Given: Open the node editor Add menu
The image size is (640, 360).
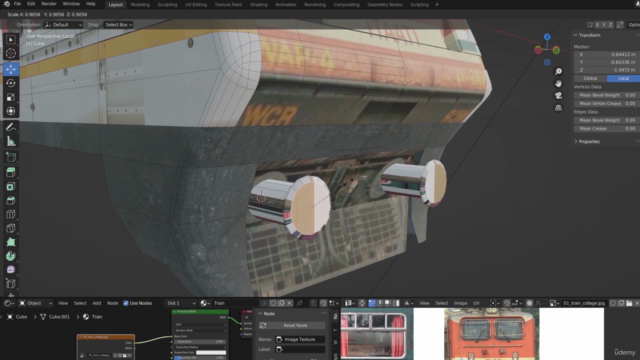Looking at the screenshot, I should (96, 303).
